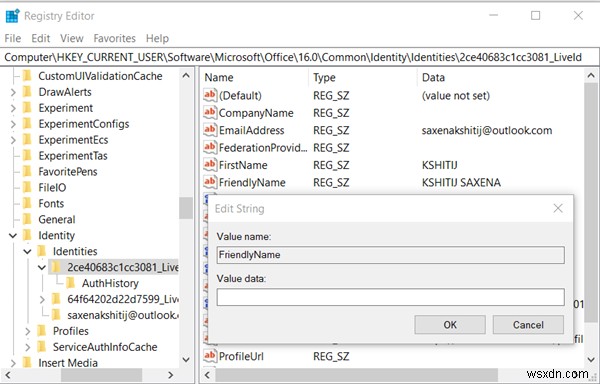The width and height of the screenshot is (600, 384).
Task: Click the FriendlyName value string icon
Action: click(x=210, y=182)
